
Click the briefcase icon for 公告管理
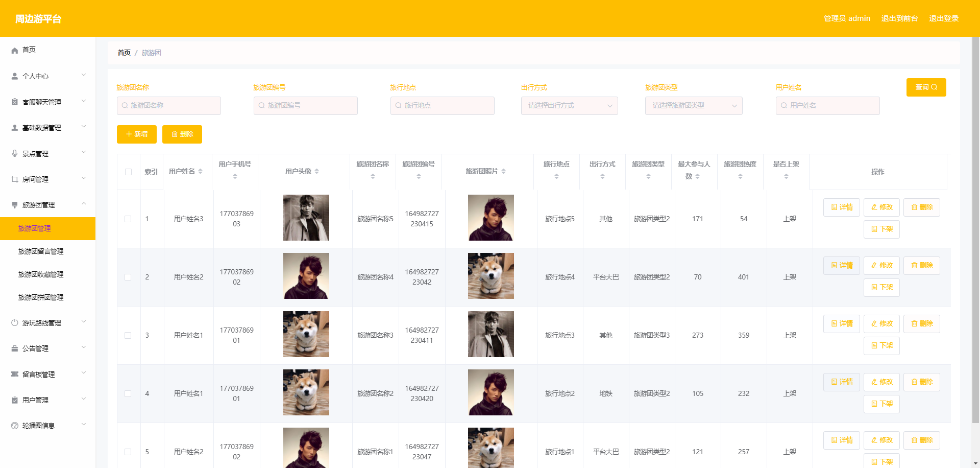coord(15,348)
